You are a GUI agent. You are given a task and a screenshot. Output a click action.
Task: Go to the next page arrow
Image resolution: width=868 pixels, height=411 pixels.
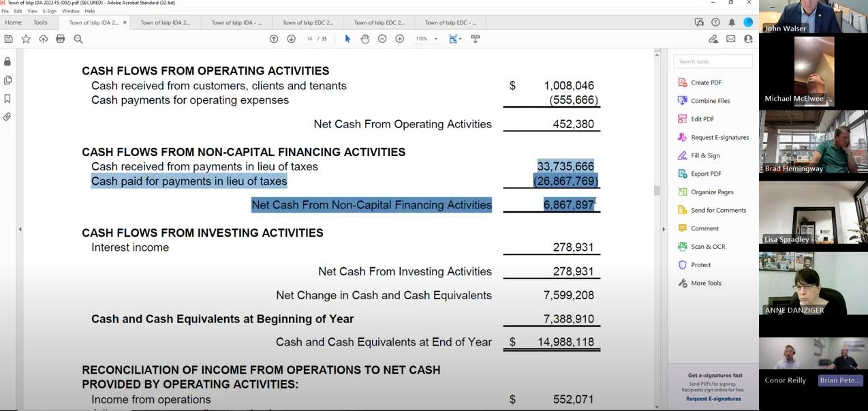[291, 39]
